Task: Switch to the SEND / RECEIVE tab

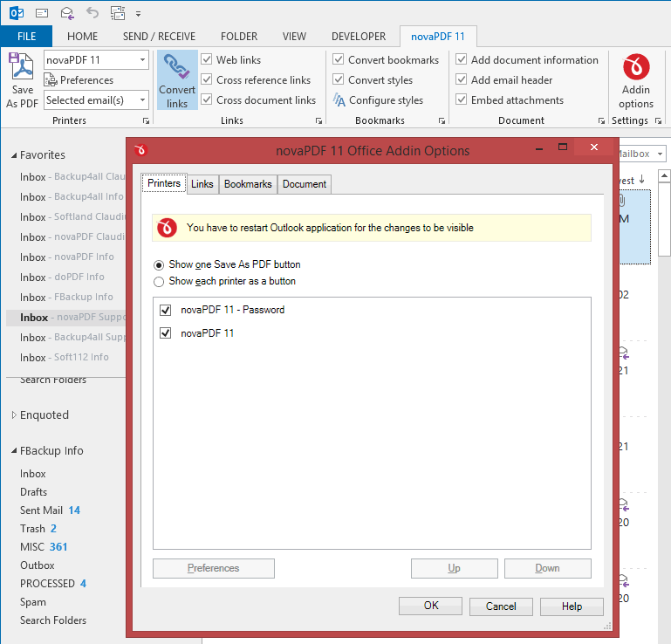Action: [159, 37]
